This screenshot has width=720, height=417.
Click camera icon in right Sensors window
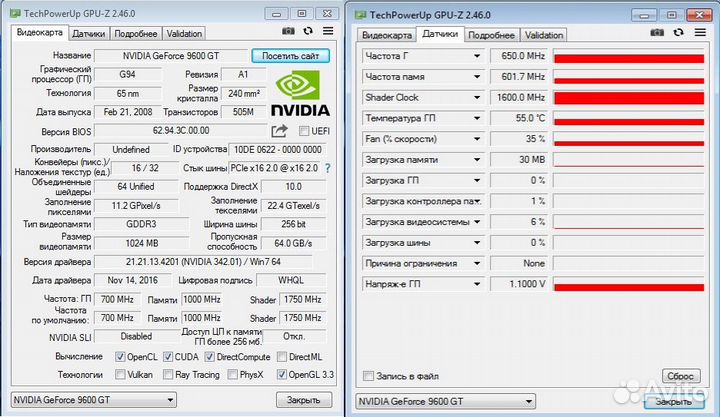(x=657, y=32)
